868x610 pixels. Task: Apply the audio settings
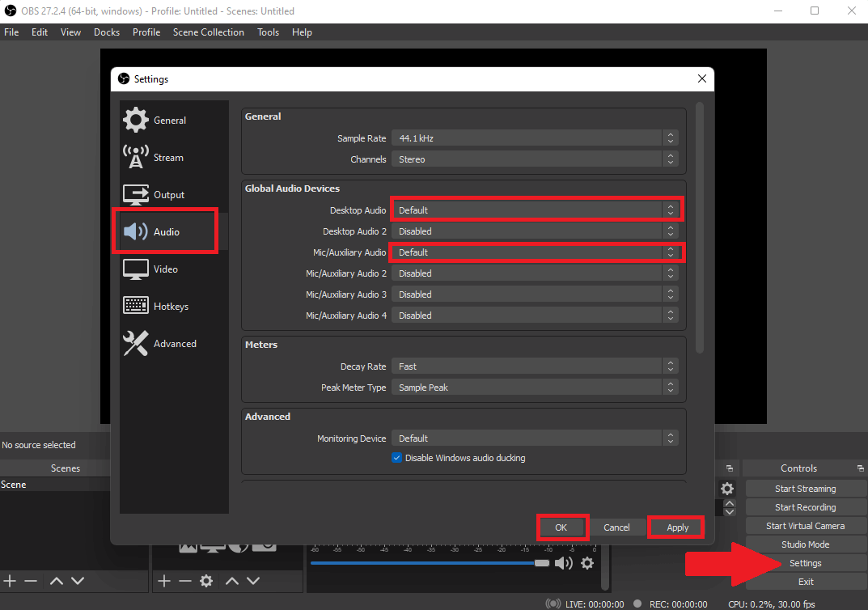677,527
